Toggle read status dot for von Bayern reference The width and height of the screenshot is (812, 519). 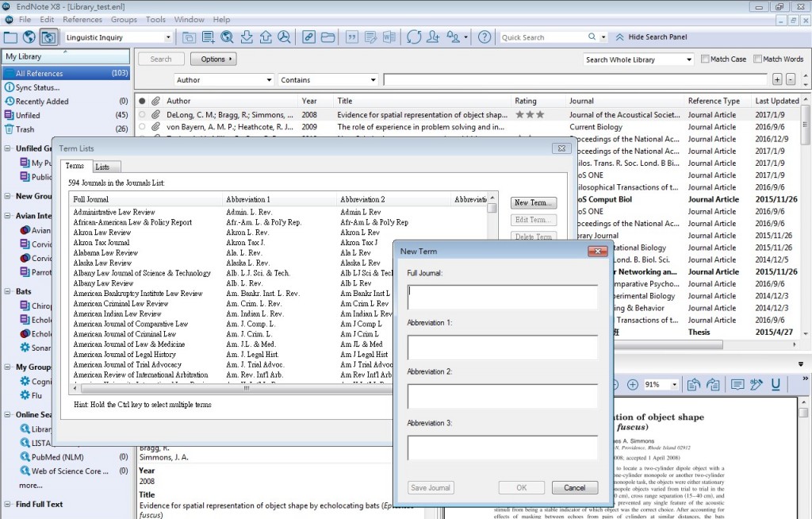point(142,126)
